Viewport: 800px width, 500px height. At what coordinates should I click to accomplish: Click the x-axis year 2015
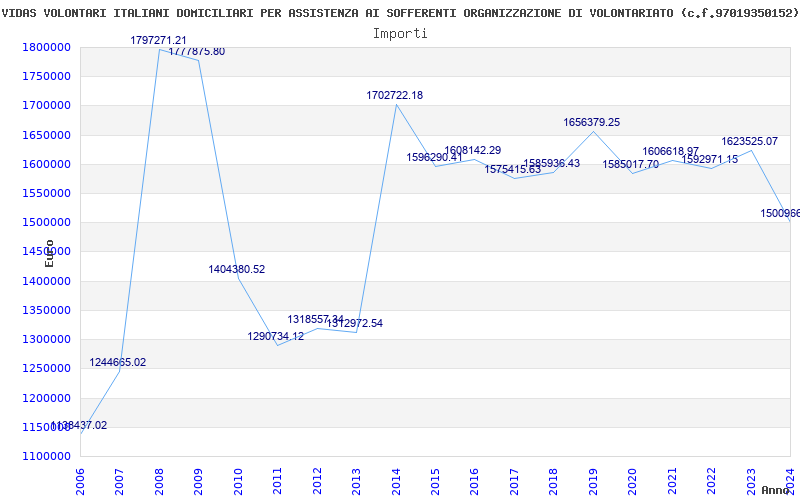435,481
